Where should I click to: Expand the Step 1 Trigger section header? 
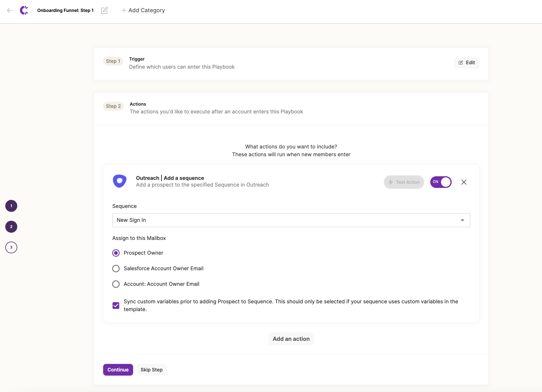(x=182, y=63)
